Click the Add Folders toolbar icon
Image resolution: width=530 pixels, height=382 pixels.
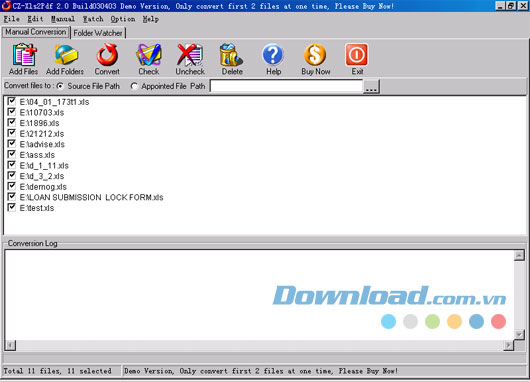pos(66,55)
